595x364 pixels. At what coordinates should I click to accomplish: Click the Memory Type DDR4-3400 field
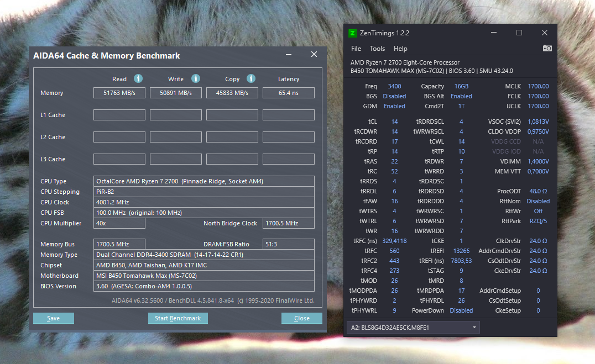point(204,255)
